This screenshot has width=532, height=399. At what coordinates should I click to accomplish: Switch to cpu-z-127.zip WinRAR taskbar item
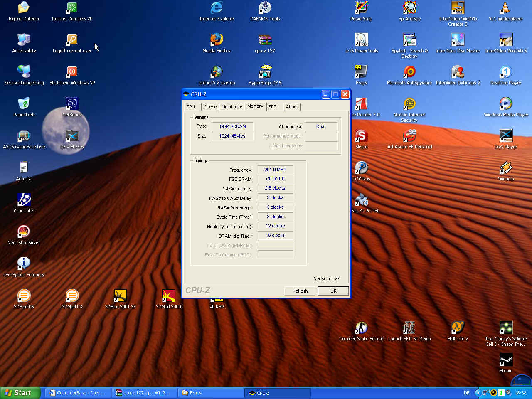[144, 393]
